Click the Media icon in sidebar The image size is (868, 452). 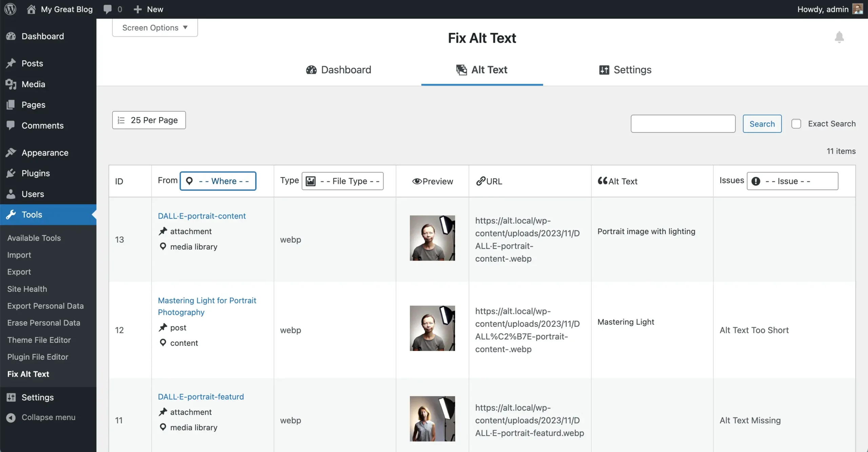coord(11,84)
